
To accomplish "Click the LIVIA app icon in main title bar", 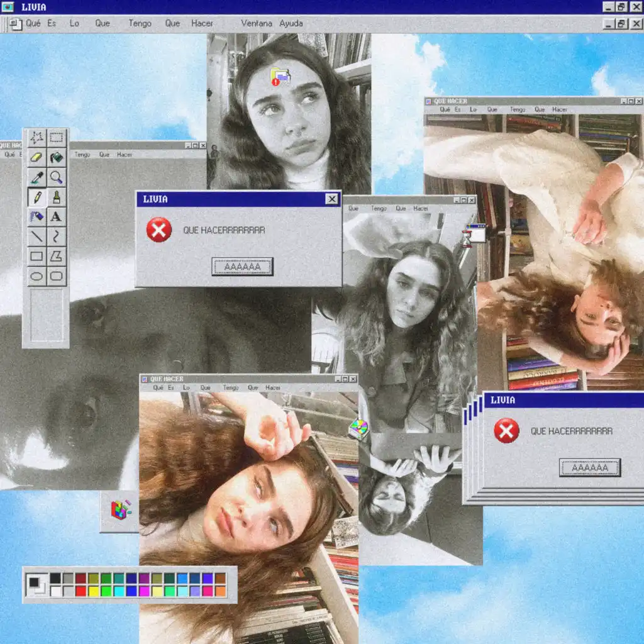I will pos(8,7).
